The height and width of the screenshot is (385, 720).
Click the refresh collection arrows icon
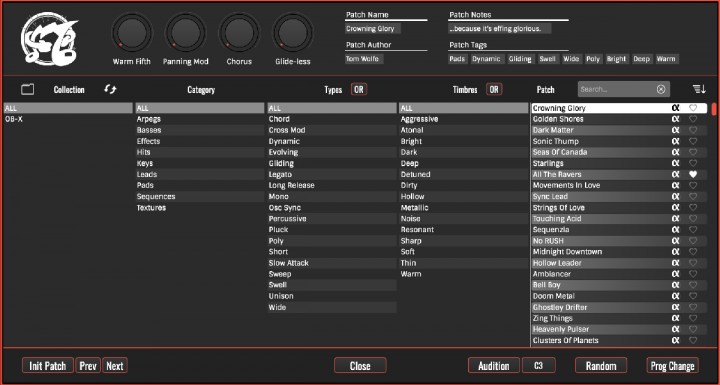point(110,89)
